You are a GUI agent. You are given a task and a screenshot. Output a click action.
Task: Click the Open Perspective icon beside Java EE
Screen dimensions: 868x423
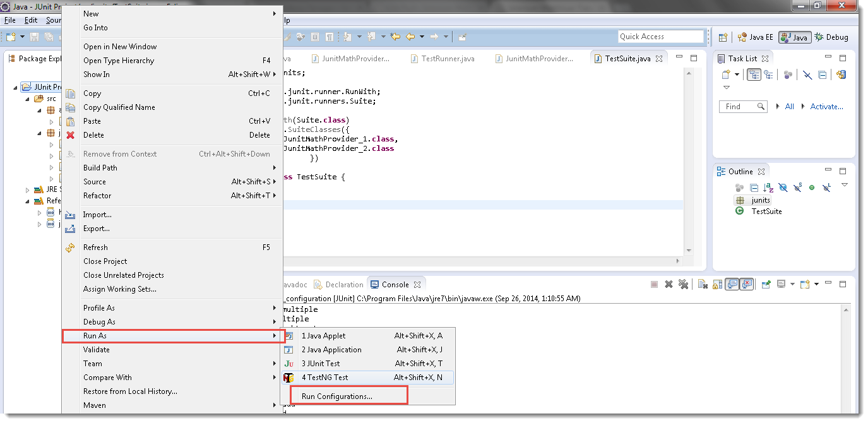723,37
